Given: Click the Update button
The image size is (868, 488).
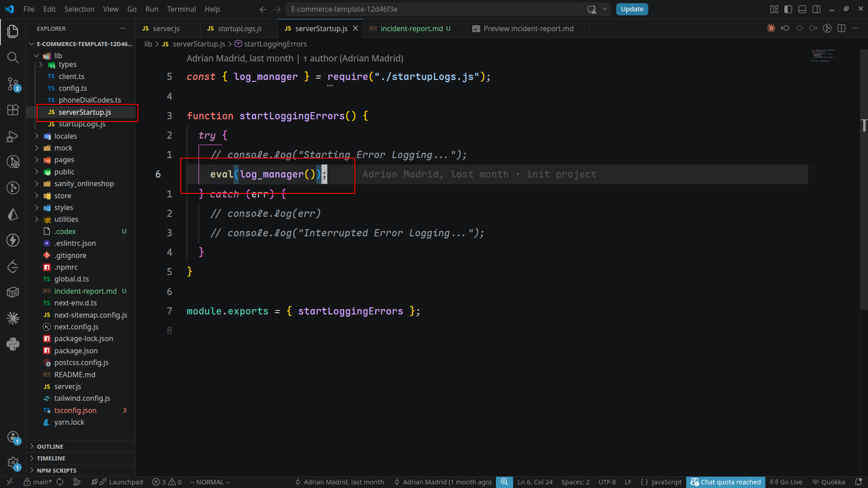Looking at the screenshot, I should [632, 9].
